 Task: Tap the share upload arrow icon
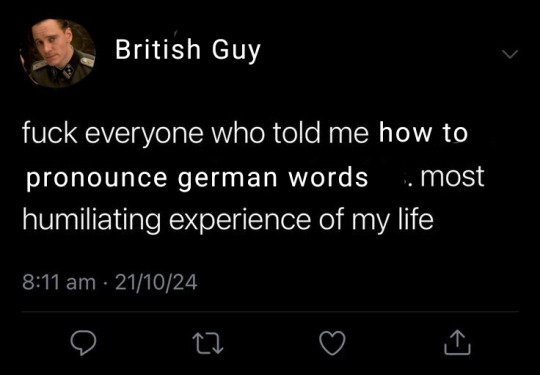tap(457, 342)
